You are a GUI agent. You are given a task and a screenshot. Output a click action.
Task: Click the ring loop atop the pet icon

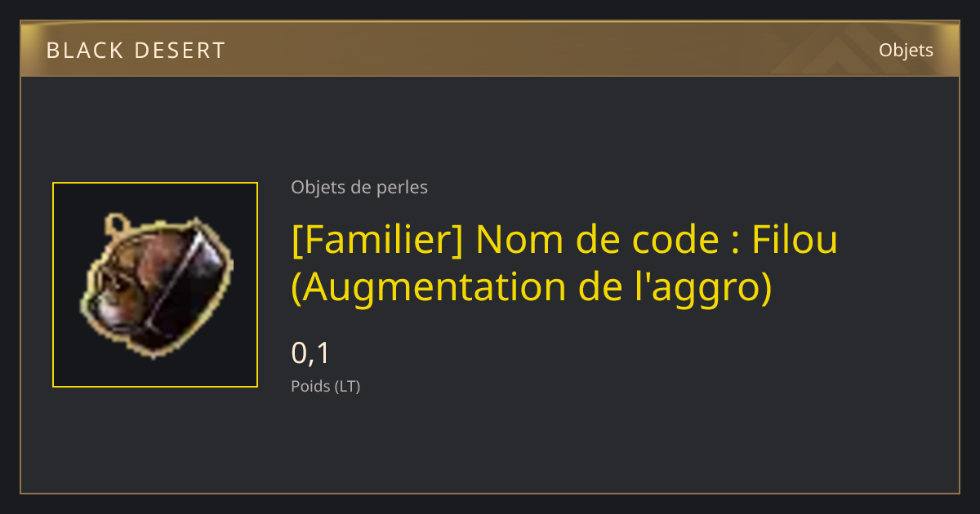[x=117, y=221]
